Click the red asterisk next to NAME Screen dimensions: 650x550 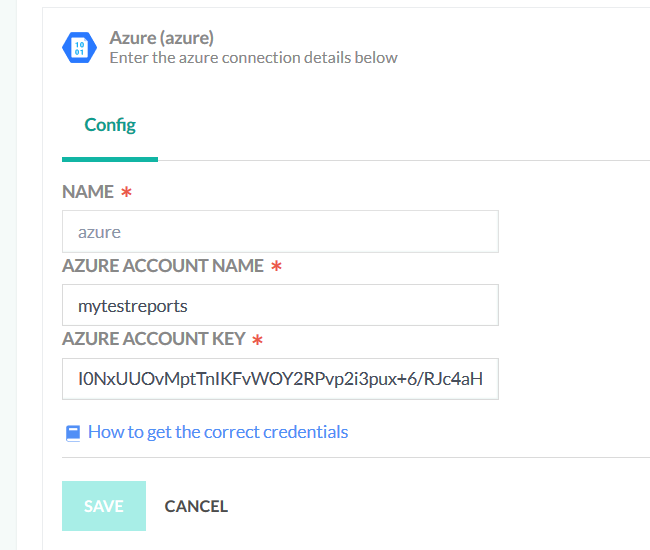click(126, 192)
